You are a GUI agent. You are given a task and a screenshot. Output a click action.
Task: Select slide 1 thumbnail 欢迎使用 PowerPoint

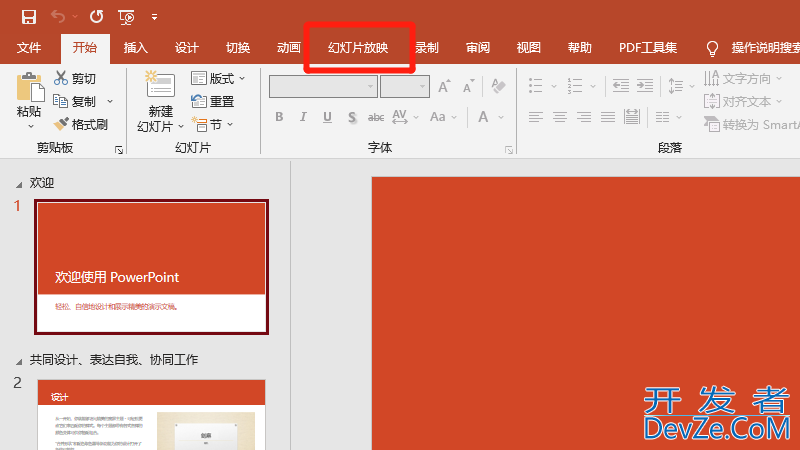click(152, 267)
